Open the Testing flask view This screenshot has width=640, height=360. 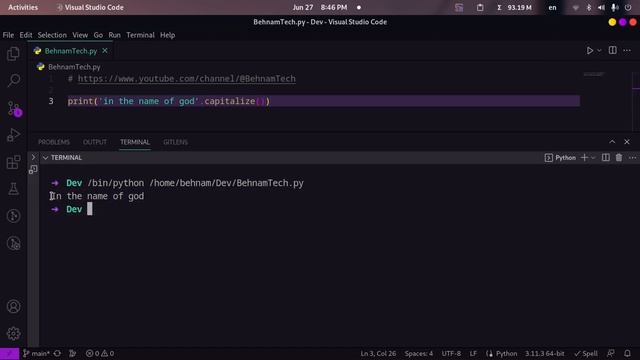(13, 189)
